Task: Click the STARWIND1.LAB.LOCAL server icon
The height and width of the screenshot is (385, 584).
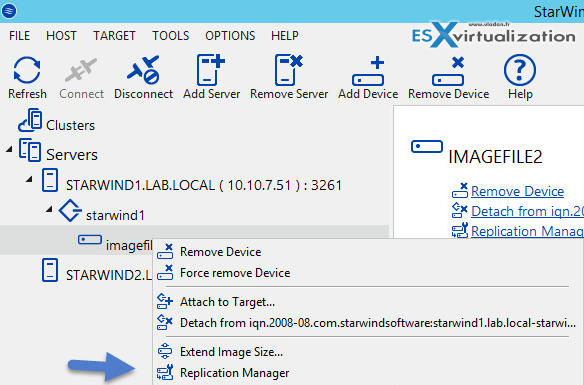Action: pos(50,180)
